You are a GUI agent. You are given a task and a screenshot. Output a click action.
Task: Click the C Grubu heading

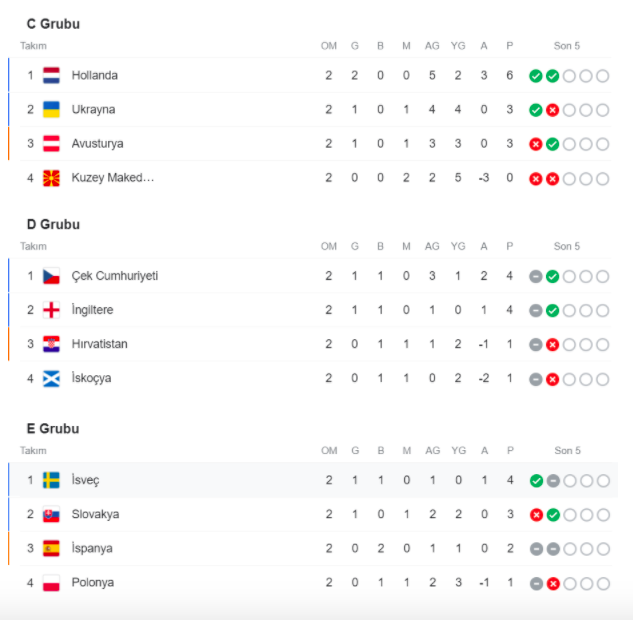pos(53,24)
